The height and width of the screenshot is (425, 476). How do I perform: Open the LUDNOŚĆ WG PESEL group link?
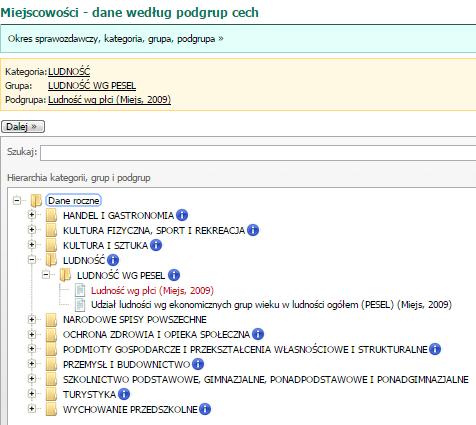pyautogui.click(x=92, y=86)
